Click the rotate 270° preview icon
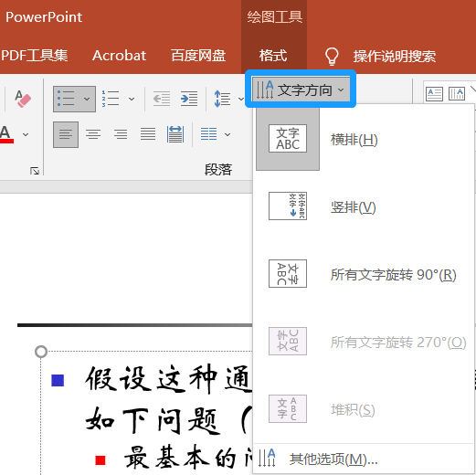 tap(288, 341)
